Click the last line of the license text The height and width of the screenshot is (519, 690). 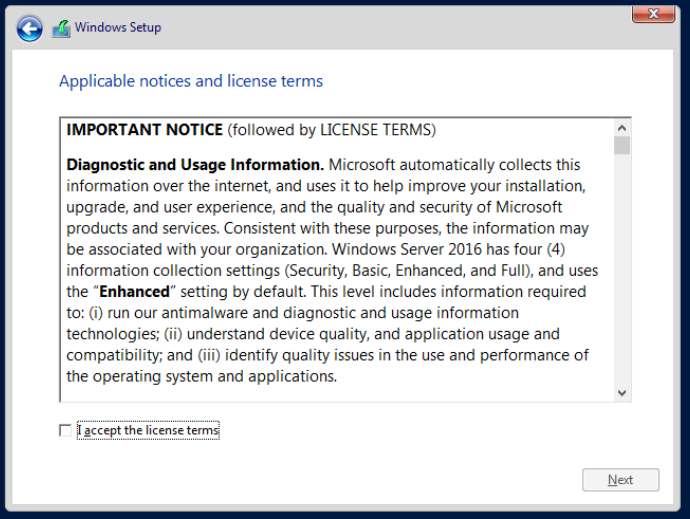(200, 376)
